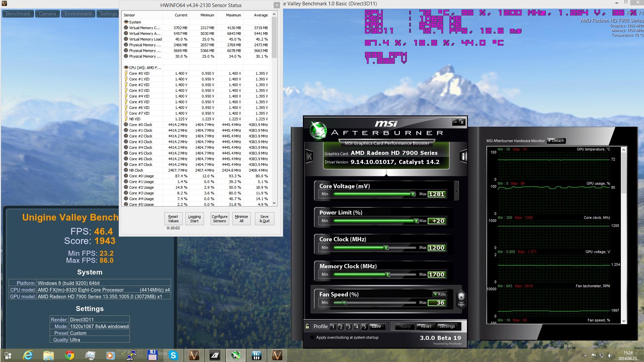The image size is (644, 362).
Task: Open the Afterburner User Define fan gear icon
Action: pos(461,298)
